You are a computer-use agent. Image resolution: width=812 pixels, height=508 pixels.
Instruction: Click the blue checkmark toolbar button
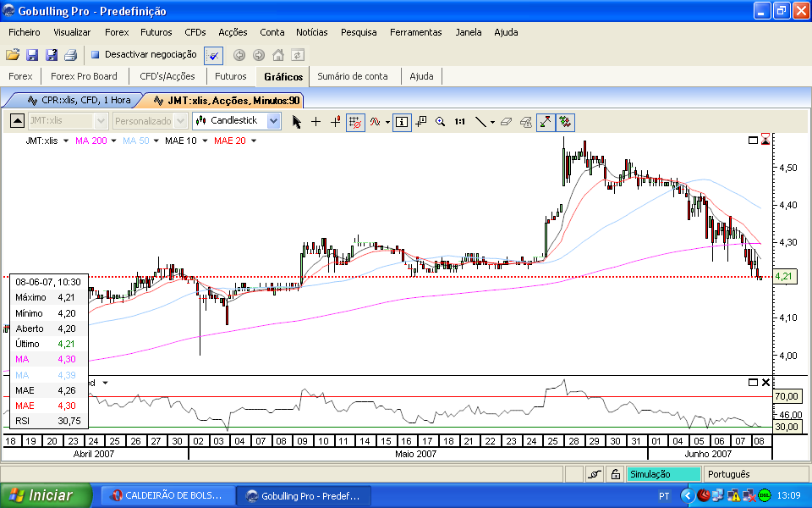click(x=213, y=55)
